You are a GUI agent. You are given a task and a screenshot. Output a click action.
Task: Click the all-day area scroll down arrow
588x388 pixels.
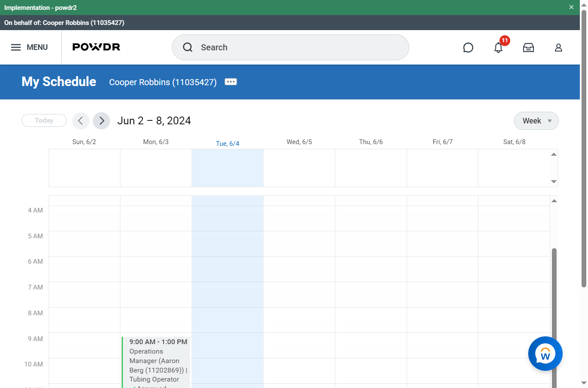554,182
